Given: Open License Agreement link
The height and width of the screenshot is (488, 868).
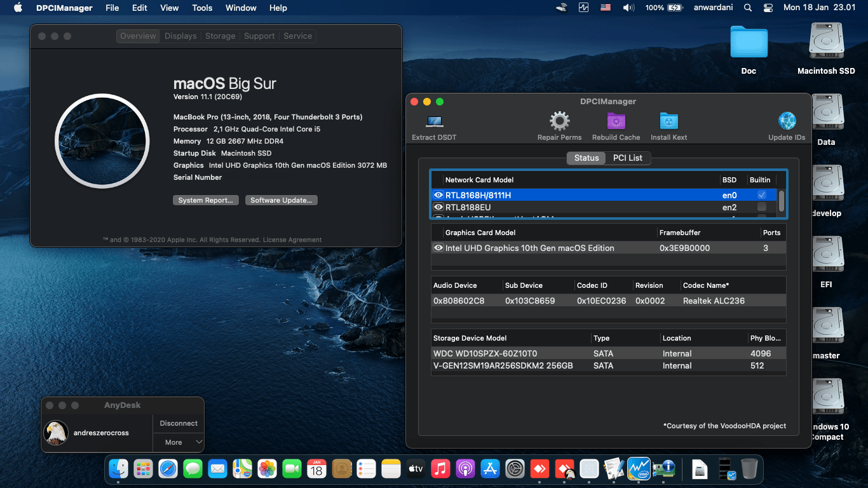Looking at the screenshot, I should pos(292,240).
